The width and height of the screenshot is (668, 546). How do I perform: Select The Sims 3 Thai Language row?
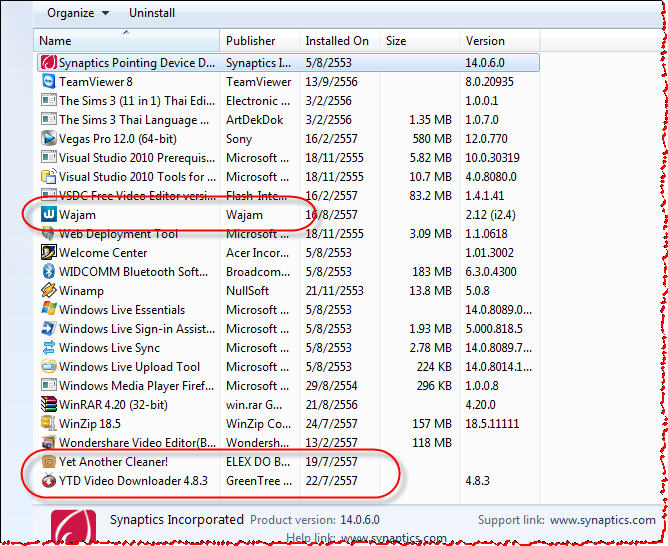pos(127,120)
